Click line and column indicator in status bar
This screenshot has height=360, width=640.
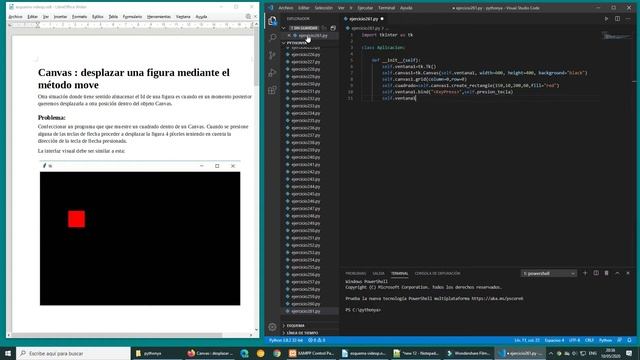click(527, 340)
